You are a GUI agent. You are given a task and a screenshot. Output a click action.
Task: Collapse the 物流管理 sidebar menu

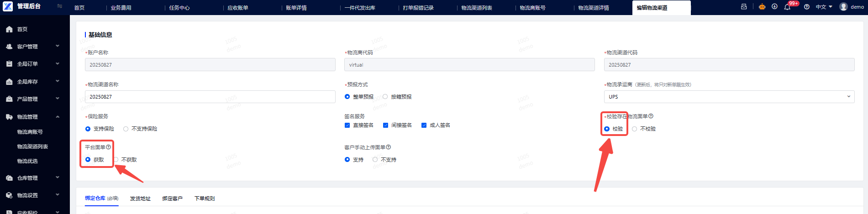pyautogui.click(x=58, y=116)
